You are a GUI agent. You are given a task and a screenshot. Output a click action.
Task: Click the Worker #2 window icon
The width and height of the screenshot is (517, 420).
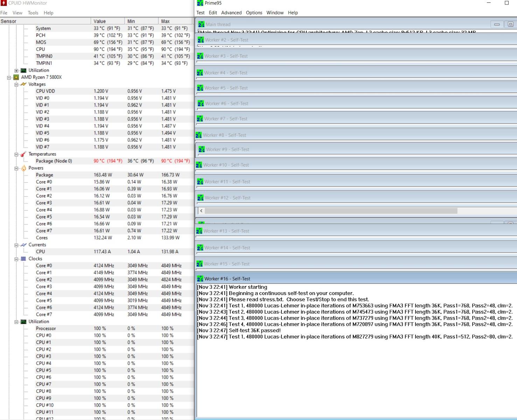point(201,40)
